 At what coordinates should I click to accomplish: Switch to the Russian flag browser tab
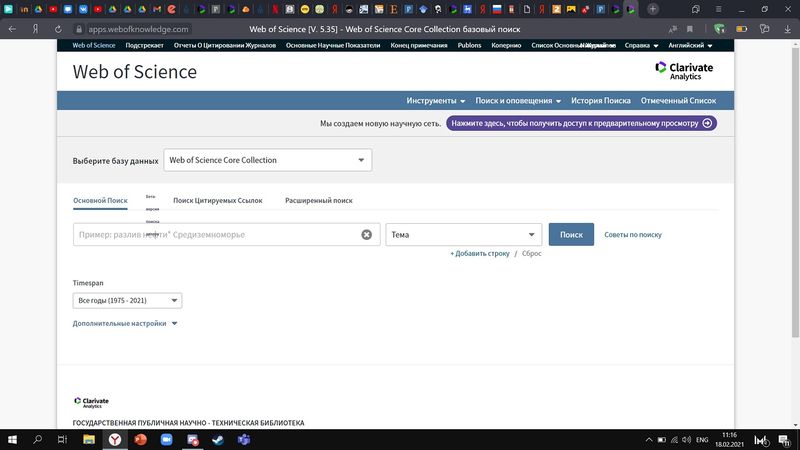[x=497, y=9]
